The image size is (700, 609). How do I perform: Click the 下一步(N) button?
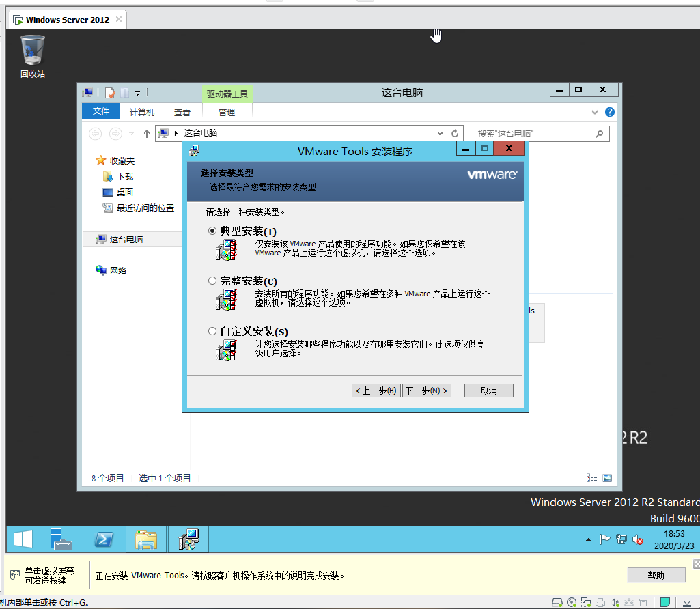426,391
